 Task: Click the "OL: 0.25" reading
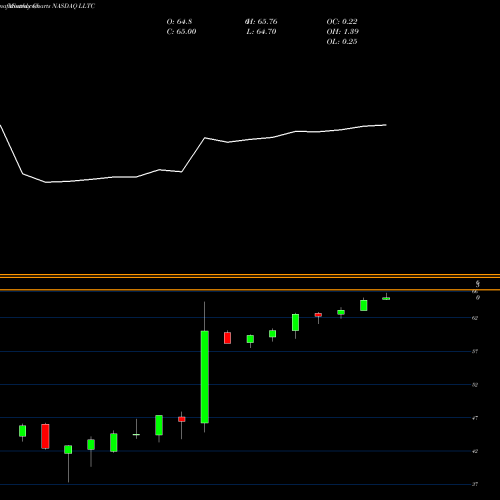click(342, 42)
